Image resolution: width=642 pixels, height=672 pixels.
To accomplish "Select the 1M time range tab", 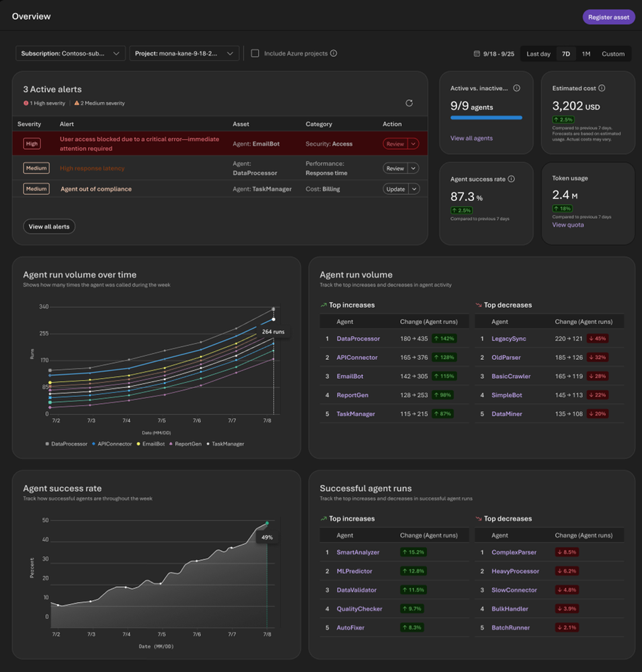I will 586,54.
